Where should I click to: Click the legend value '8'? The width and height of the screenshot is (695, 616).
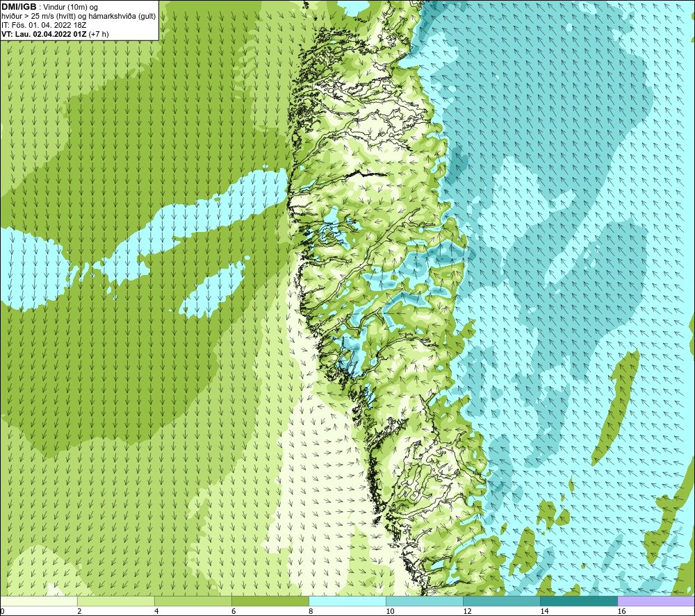pos(311,612)
